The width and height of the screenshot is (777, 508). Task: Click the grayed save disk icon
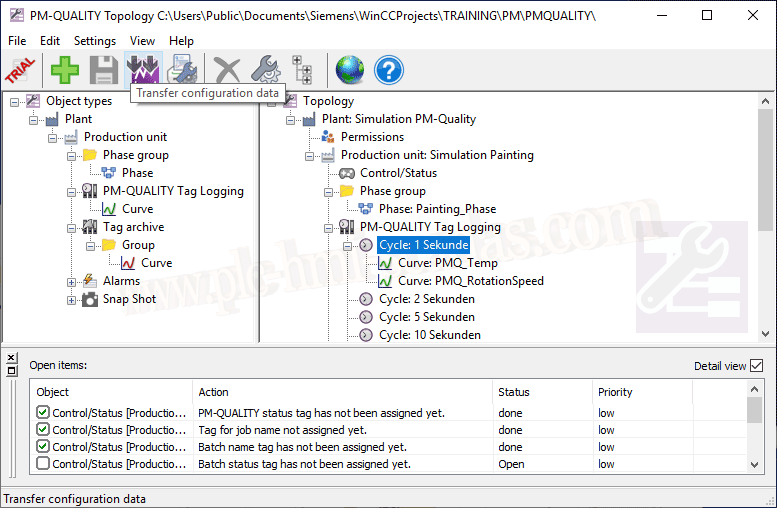104,70
